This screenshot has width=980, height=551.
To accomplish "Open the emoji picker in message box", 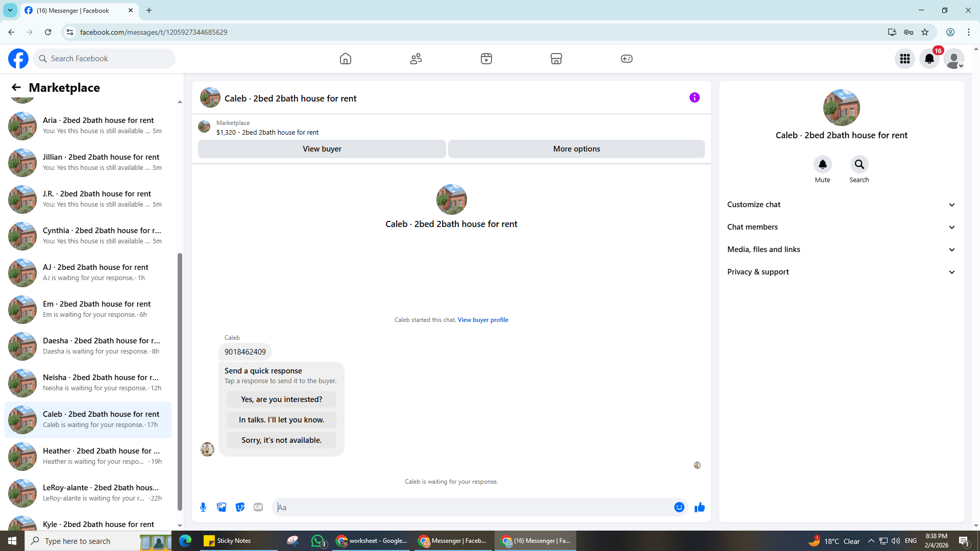I will (x=679, y=507).
